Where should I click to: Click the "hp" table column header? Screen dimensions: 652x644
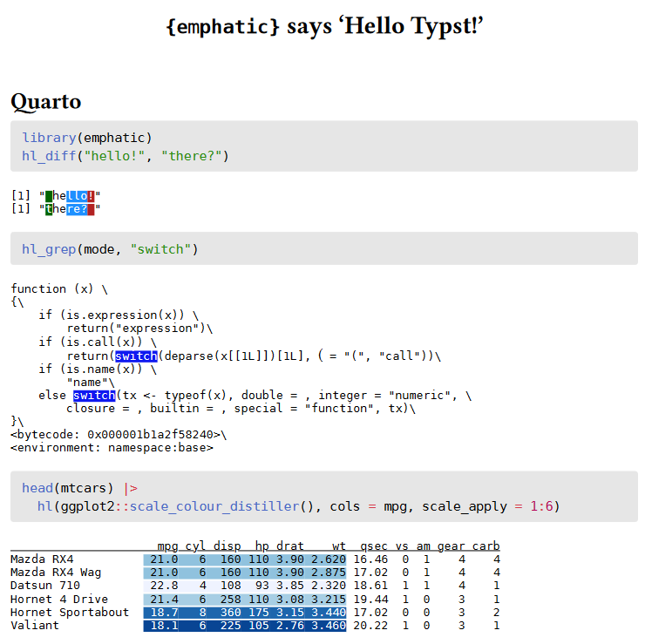[262, 546]
